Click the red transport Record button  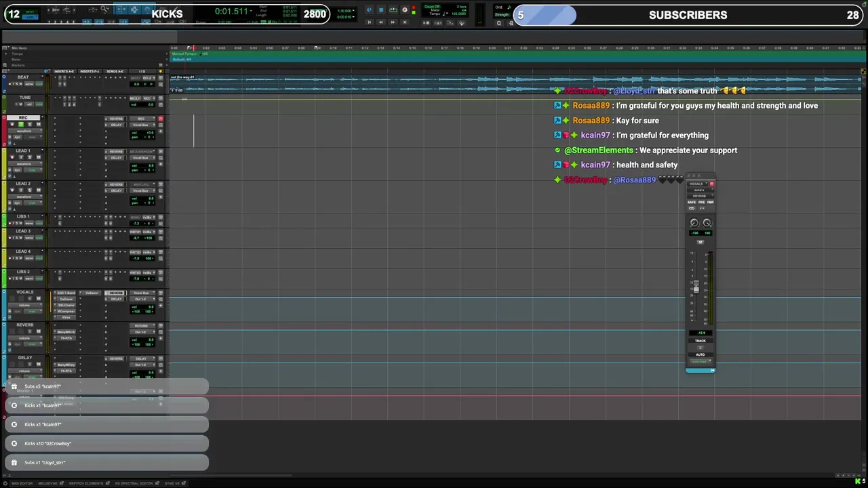coord(405,10)
